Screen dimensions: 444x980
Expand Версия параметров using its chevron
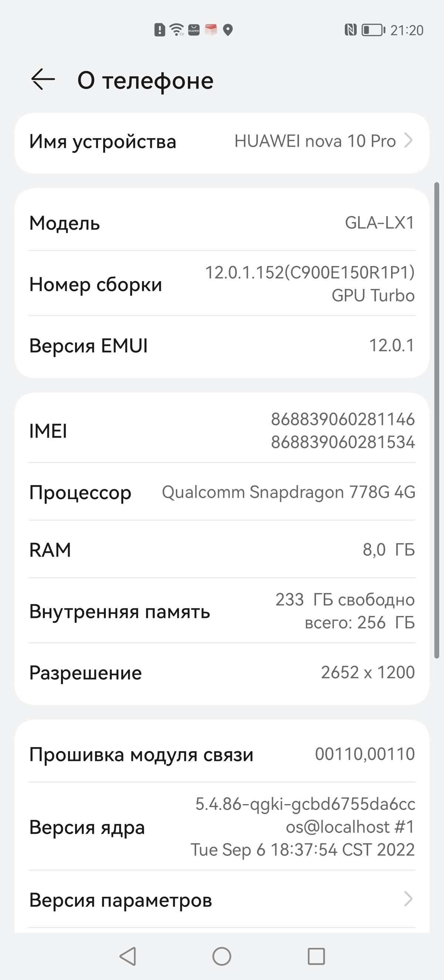pos(408,899)
